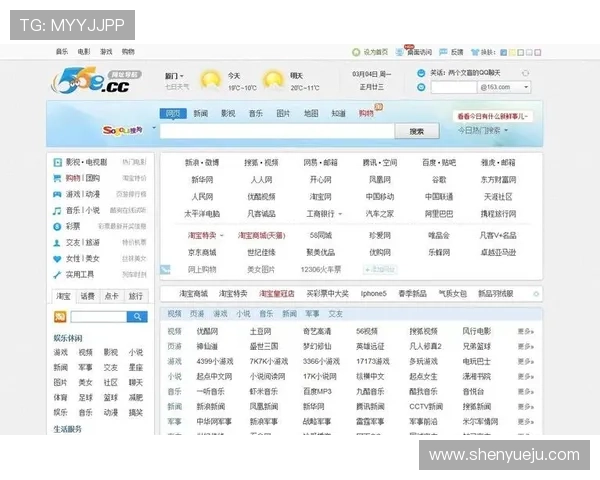Click the main web search input field

click(277, 131)
